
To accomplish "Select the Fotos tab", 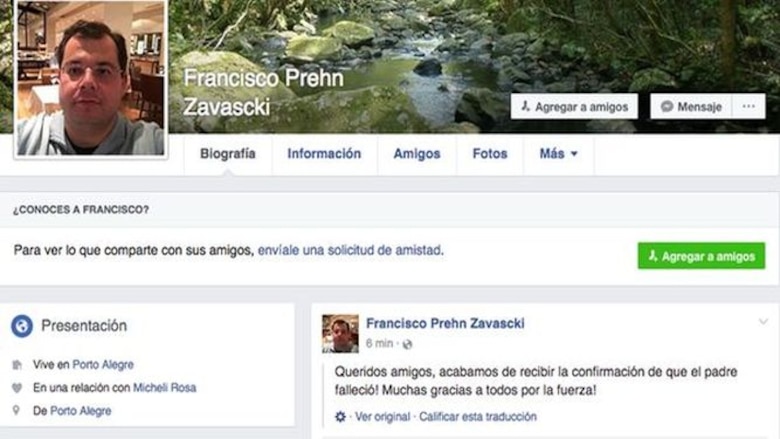I will tap(489, 154).
